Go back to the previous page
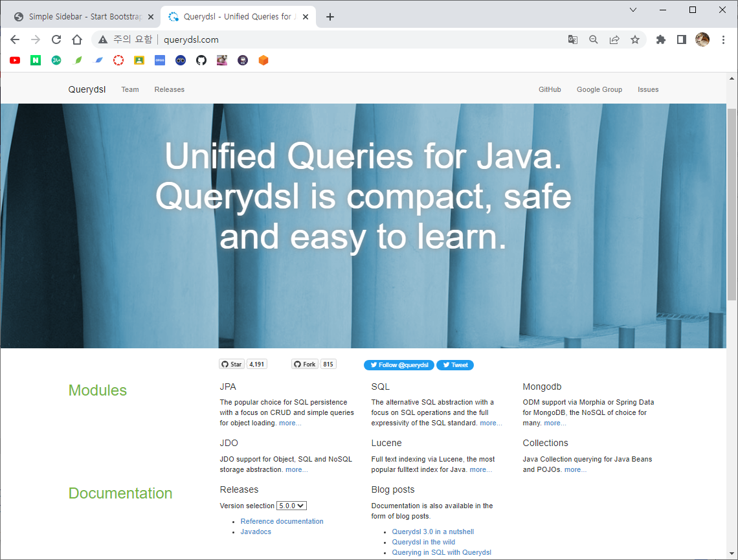 (x=15, y=39)
